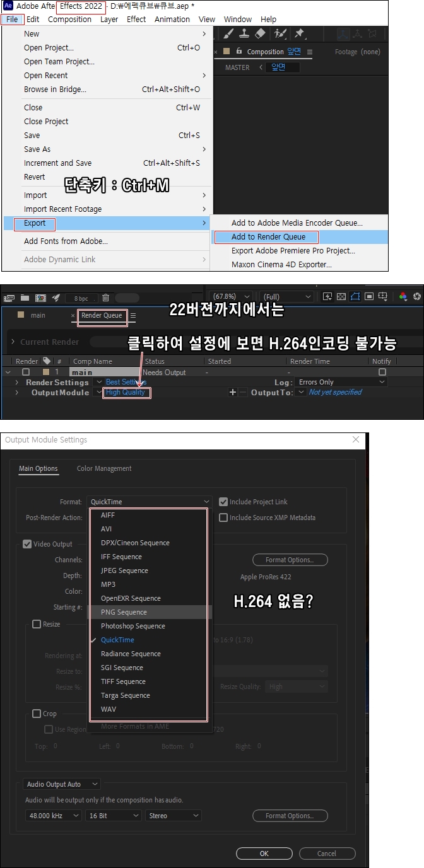Change color depth at 8 bpc

click(81, 298)
